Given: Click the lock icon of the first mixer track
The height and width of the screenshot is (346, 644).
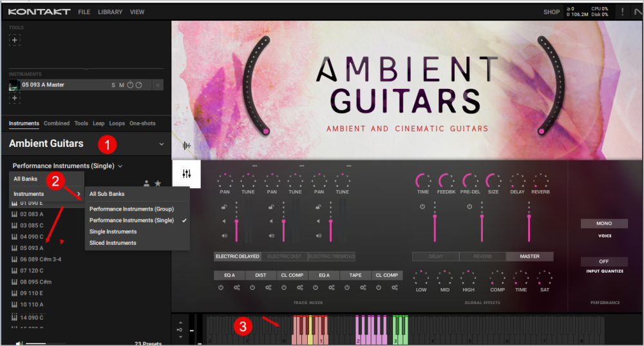Looking at the screenshot, I should (224, 207).
